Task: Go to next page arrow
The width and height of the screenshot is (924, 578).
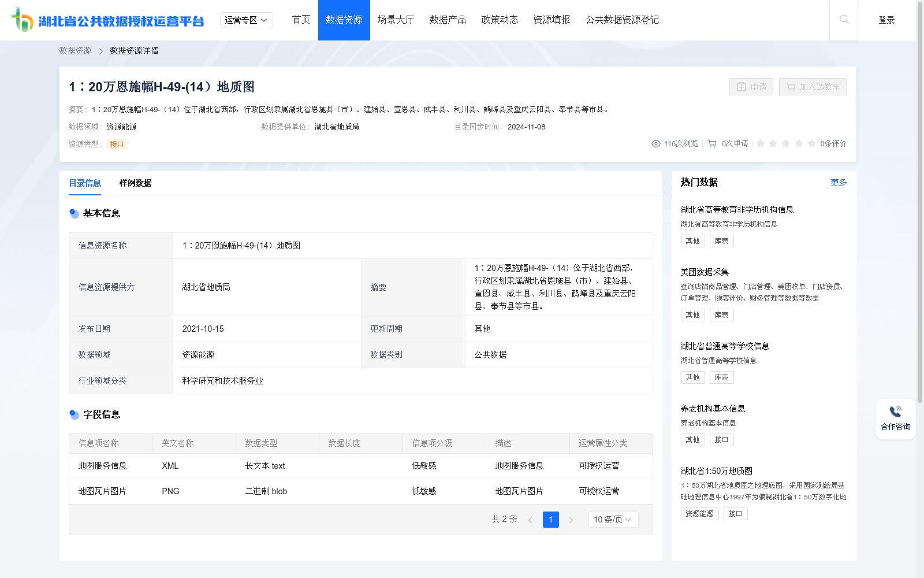Action: point(571,520)
